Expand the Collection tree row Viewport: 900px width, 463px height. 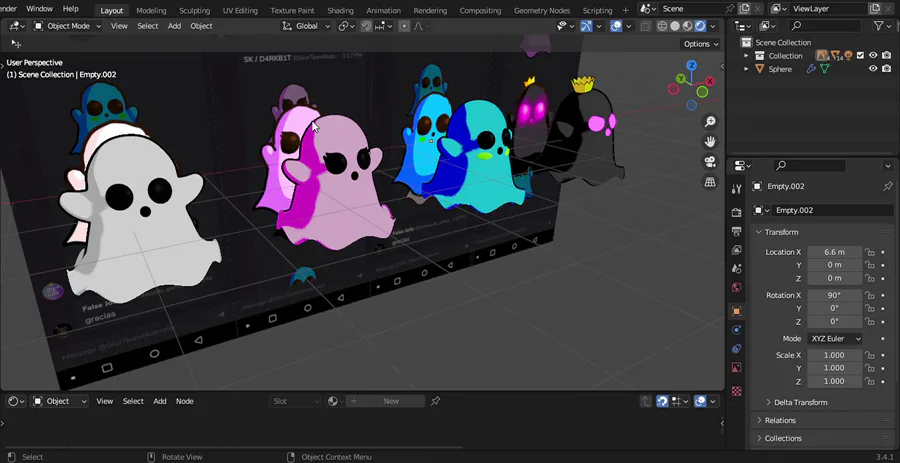tap(746, 56)
